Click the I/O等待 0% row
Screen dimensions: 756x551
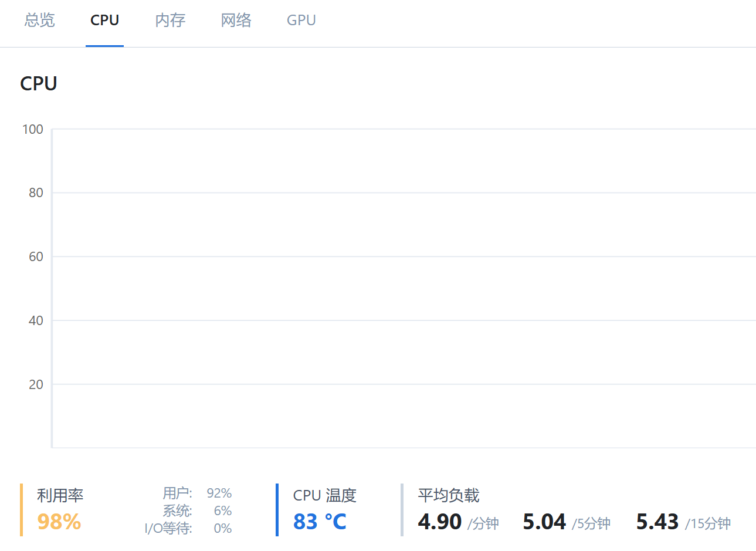pos(188,528)
